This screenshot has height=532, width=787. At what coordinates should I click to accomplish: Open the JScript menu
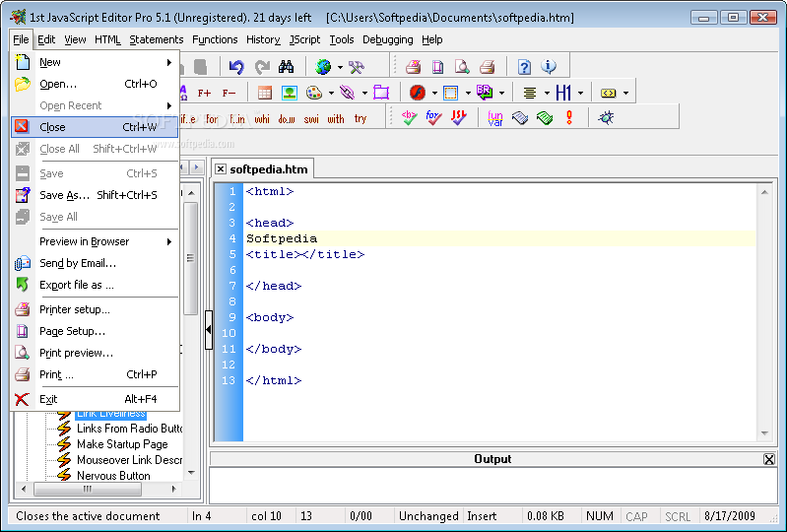304,39
